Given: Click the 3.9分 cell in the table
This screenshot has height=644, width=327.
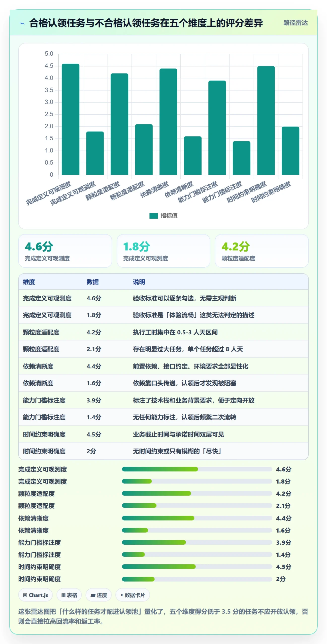Looking at the screenshot, I should (94, 400).
